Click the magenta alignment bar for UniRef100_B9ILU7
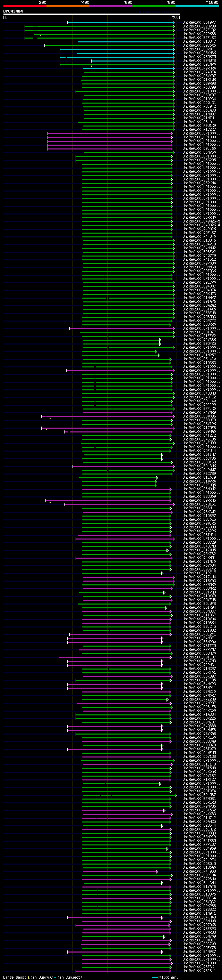 [x=116, y=657]
